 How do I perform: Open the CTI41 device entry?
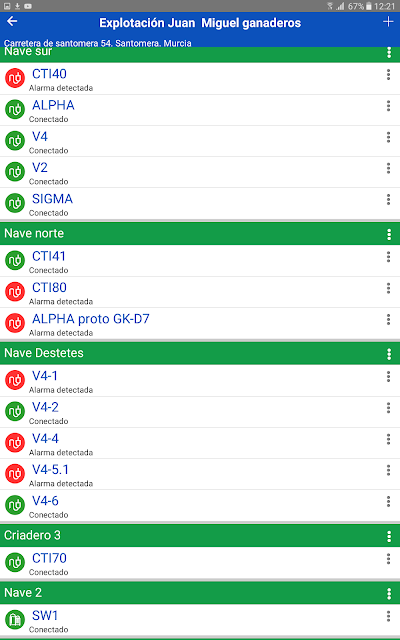coord(200,261)
